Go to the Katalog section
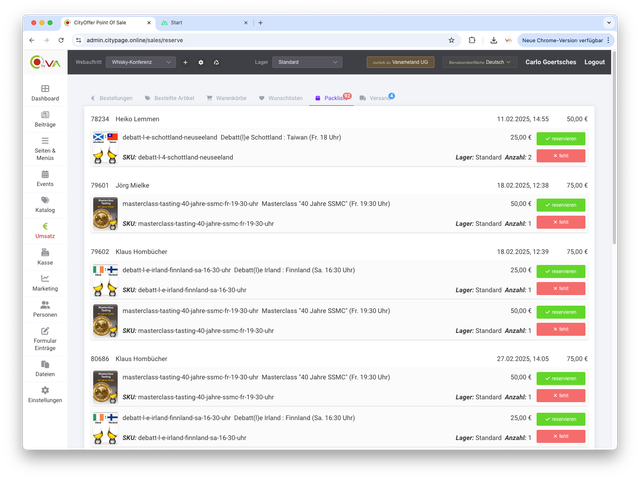 (x=45, y=205)
